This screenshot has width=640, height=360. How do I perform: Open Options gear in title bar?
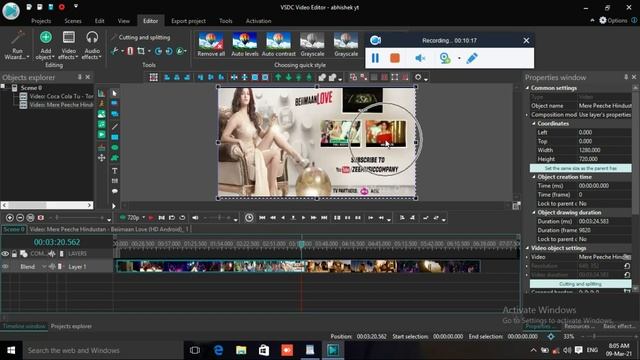[613, 20]
